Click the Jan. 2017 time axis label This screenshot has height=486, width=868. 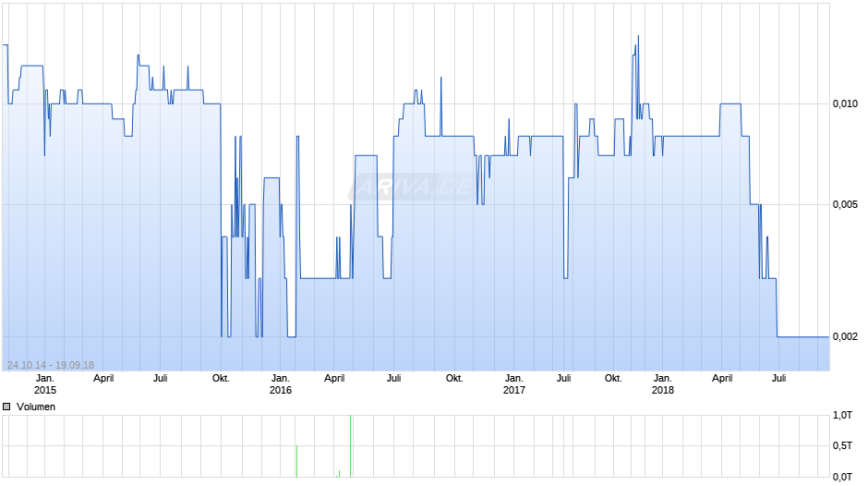(x=513, y=384)
